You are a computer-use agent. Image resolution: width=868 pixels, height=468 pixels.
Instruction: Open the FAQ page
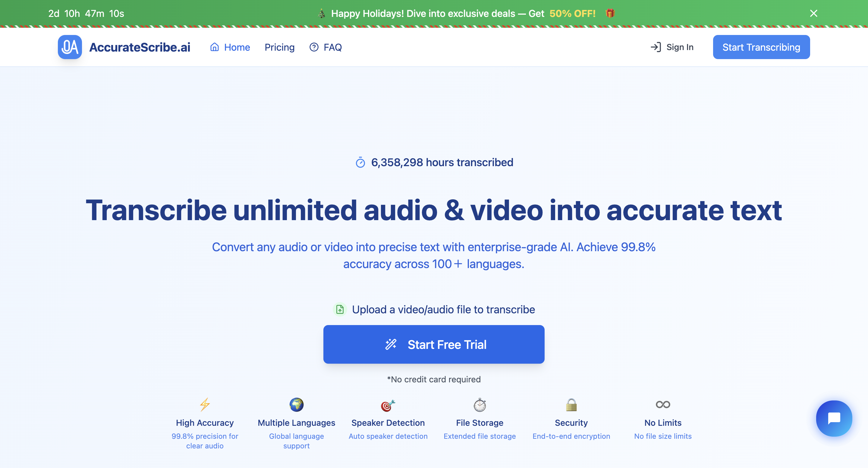pyautogui.click(x=325, y=47)
